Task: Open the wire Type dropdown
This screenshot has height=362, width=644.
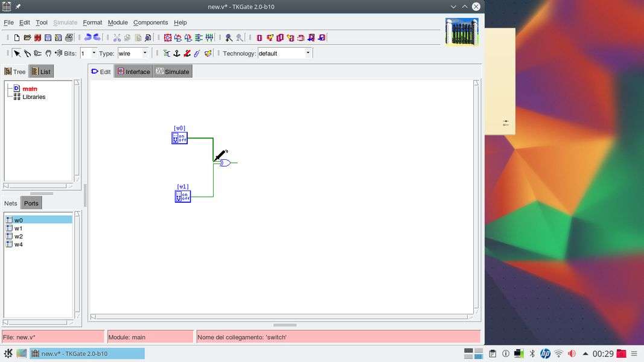Action: (x=145, y=53)
